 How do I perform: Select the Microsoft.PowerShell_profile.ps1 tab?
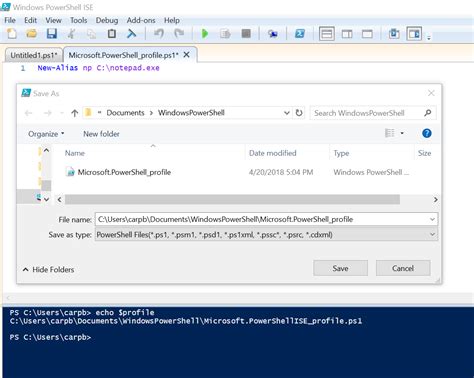pos(123,55)
